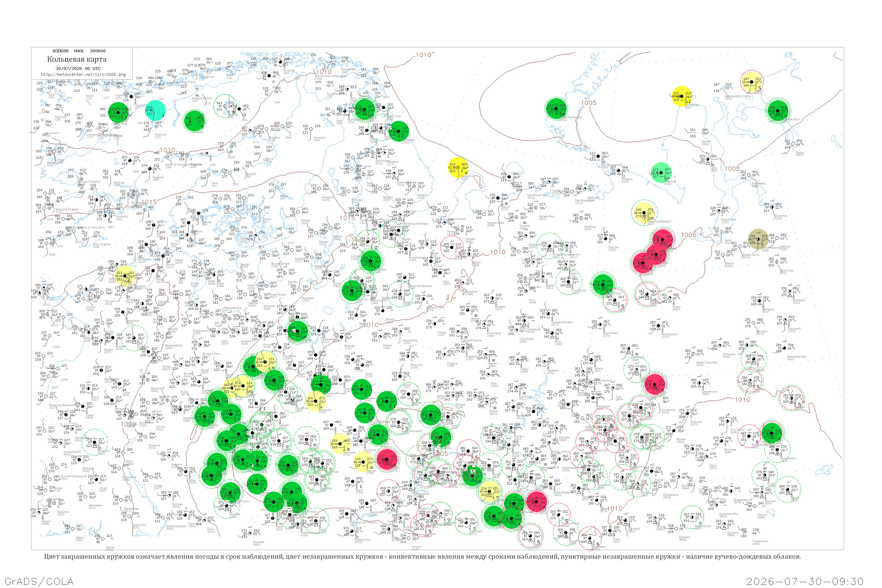
Task: Click the map title "Кольцевая карта"
Action: (x=77, y=59)
